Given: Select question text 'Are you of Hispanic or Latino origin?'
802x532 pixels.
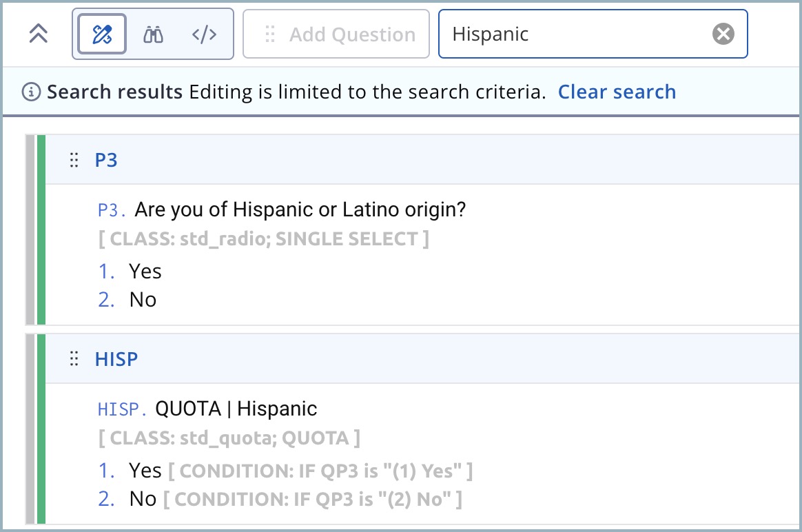Looking at the screenshot, I should (x=300, y=209).
